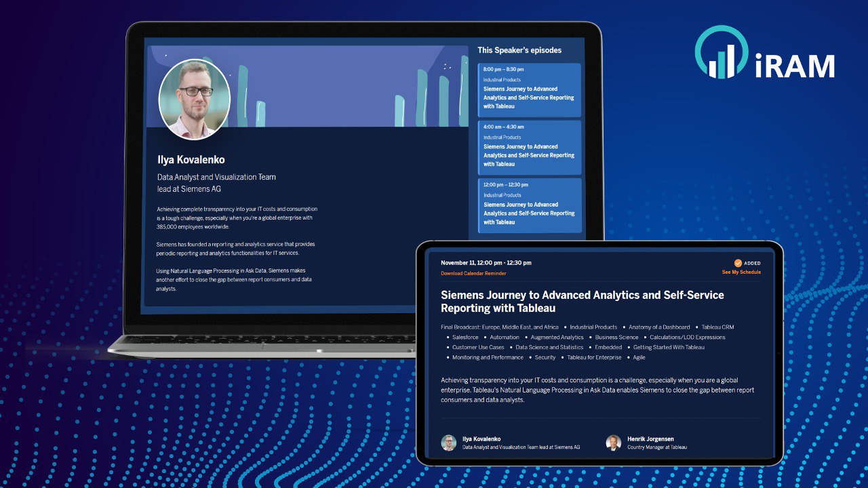This screenshot has width=868, height=488.
Task: Select the Salesforce tag
Action: 465,338
